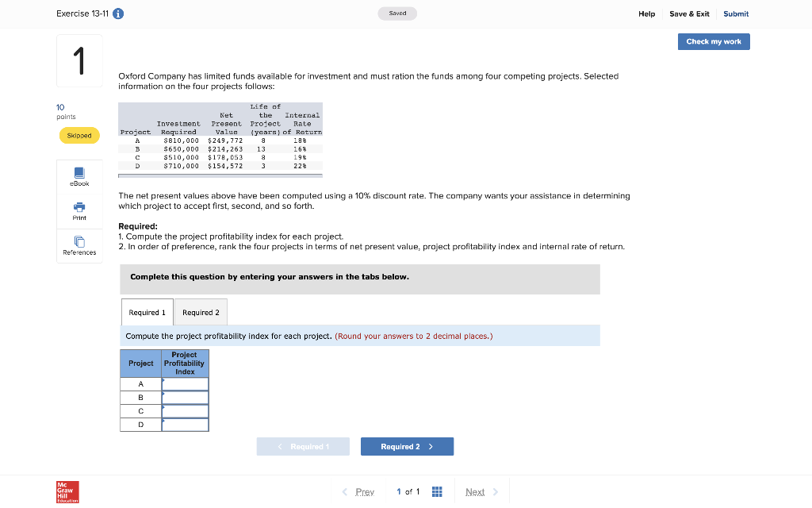
Task: Click Save & Exit
Action: point(689,14)
